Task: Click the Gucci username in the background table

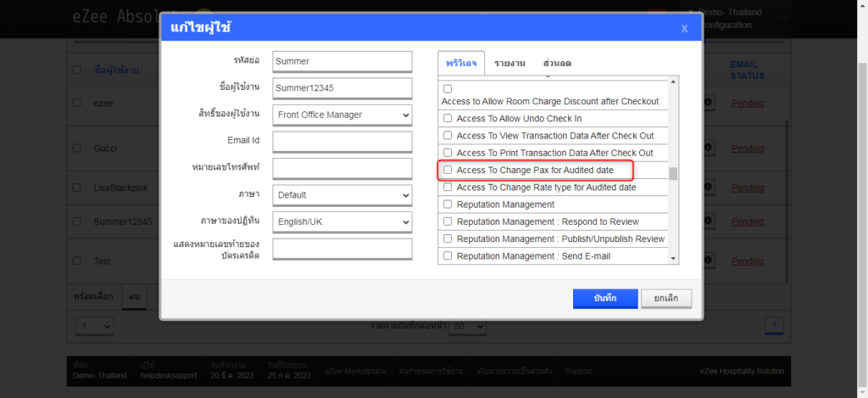Action: coord(105,149)
